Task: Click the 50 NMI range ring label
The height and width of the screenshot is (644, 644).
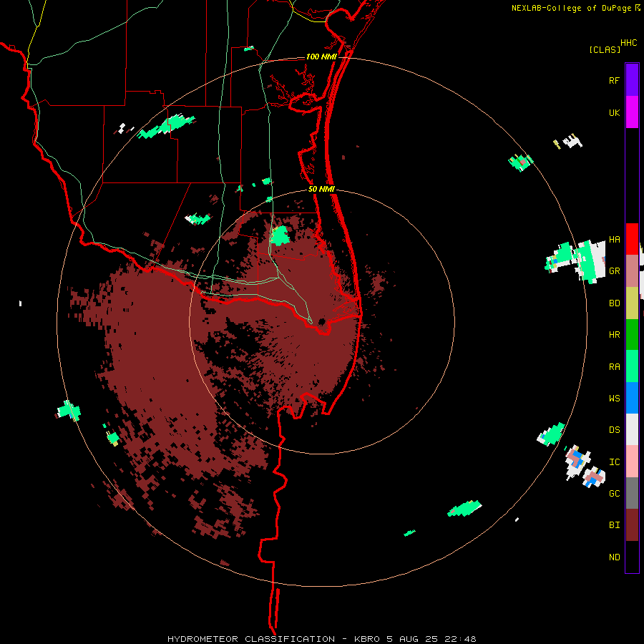Action: pyautogui.click(x=321, y=189)
